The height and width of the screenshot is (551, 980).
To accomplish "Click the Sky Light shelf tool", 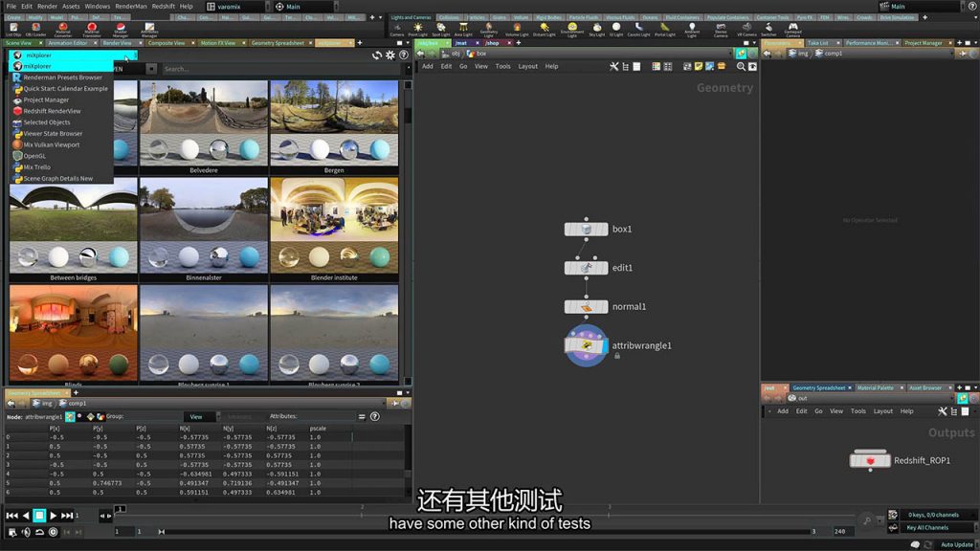I will [x=597, y=30].
